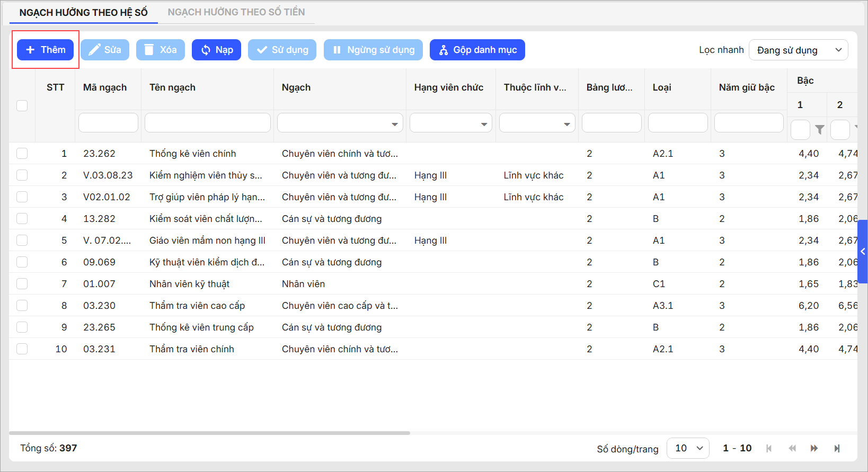This screenshot has width=868, height=472.
Task: Go to the next page arrow
Action: [814, 448]
